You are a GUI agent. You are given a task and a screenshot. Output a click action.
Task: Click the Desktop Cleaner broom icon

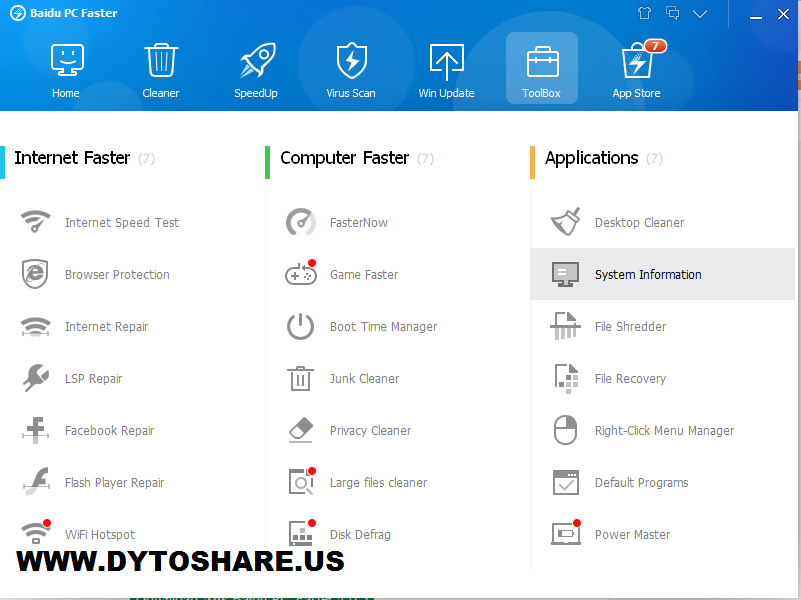566,222
